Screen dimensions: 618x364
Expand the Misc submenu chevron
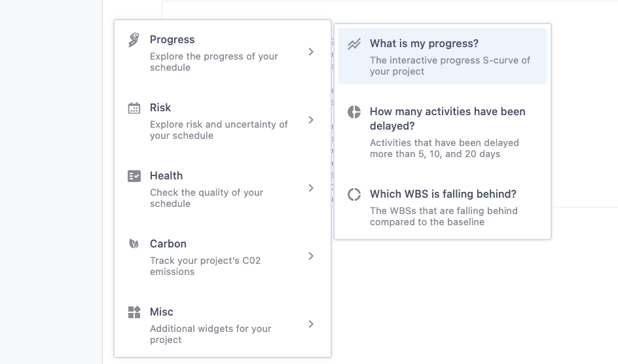tap(311, 324)
